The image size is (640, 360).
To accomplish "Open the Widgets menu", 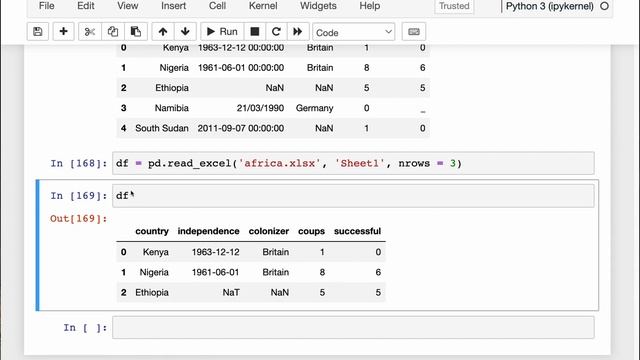I will (x=318, y=6).
